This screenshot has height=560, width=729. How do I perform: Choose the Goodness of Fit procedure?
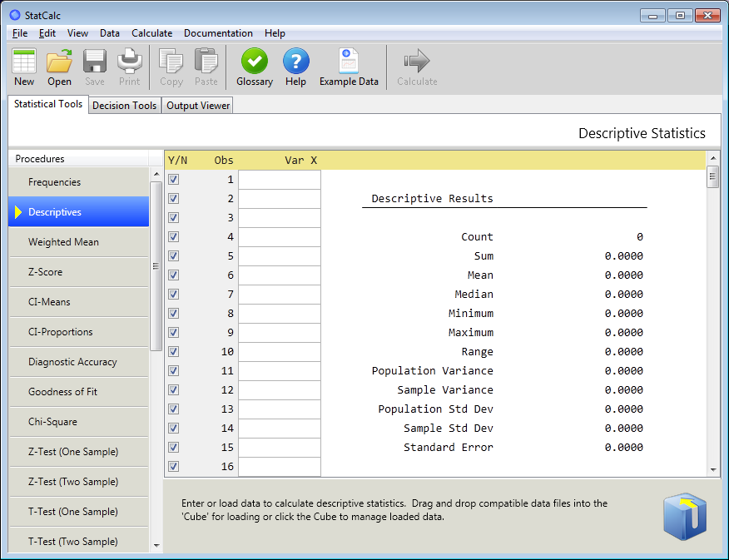point(78,392)
